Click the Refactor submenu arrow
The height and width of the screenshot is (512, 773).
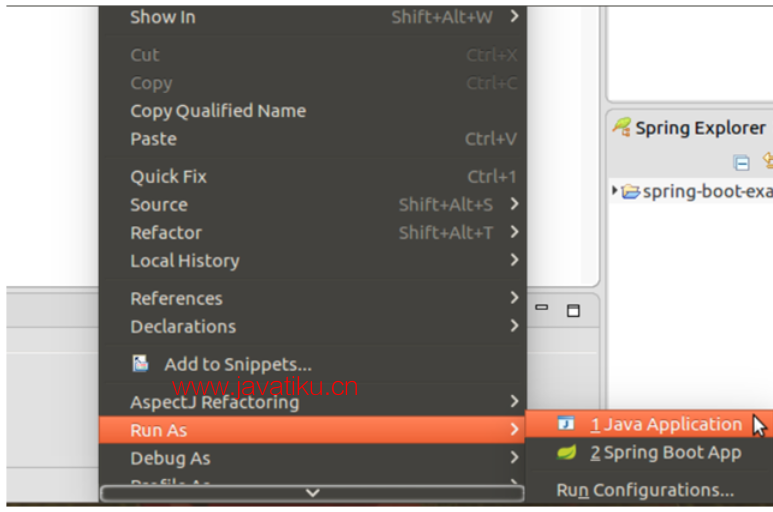(x=515, y=232)
